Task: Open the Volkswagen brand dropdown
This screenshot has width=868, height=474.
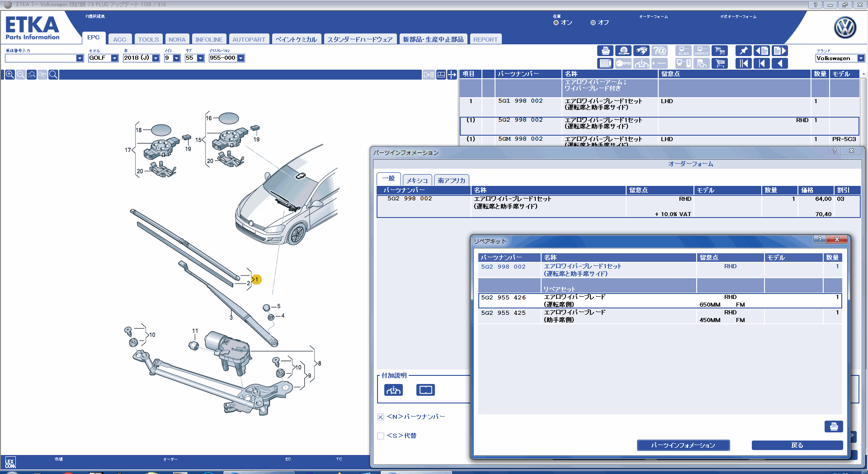Action: click(x=861, y=58)
